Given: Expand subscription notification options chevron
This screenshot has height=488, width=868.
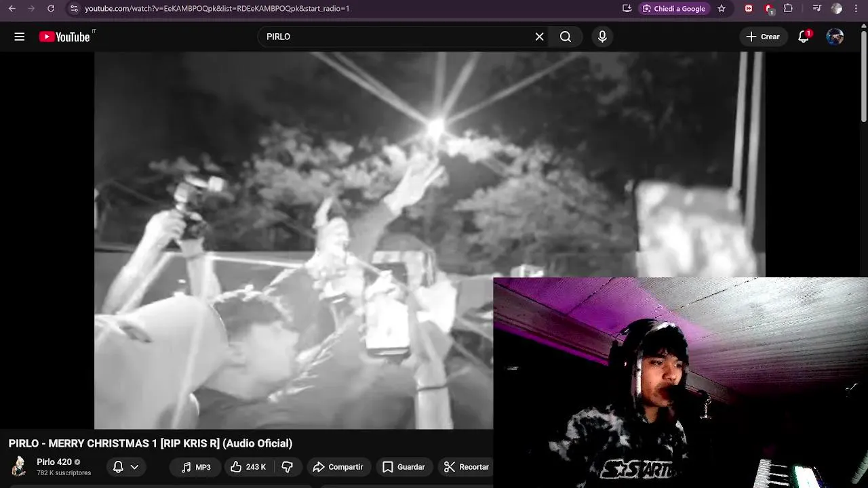Looking at the screenshot, I should coord(134,467).
